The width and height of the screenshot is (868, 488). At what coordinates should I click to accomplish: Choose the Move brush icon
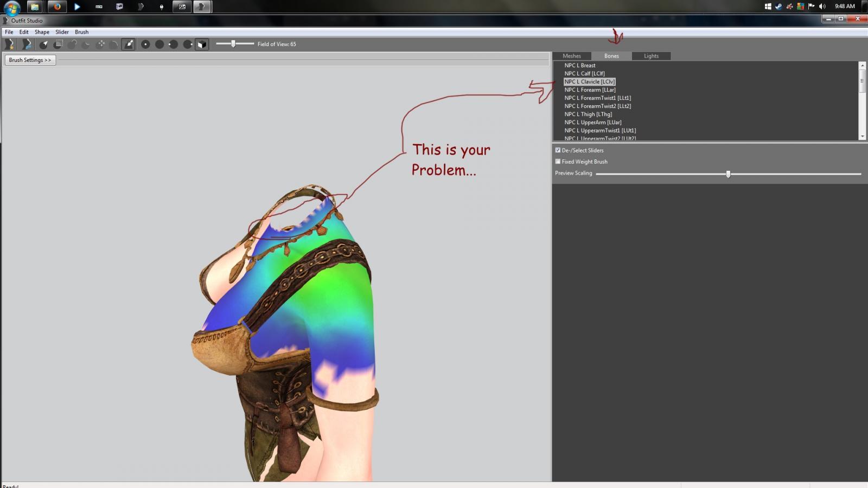(x=100, y=44)
